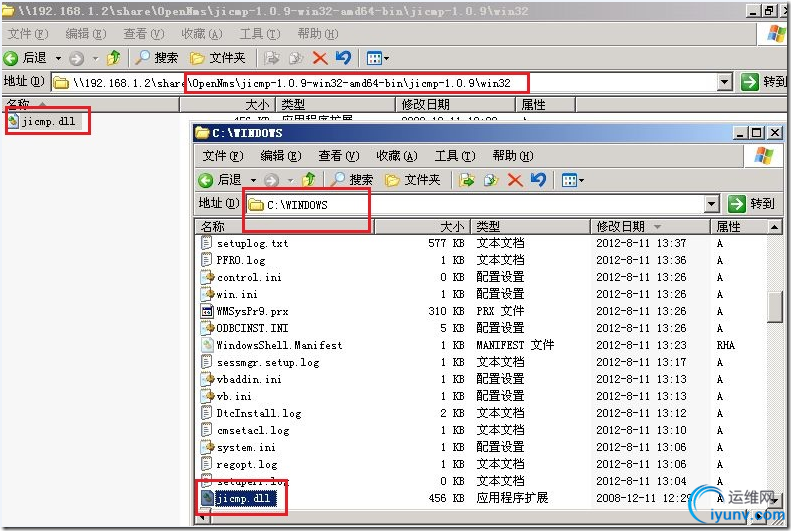This screenshot has height=531, width=791.
Task: Sort by 属性 column in C:\WINDOWS window
Action: (x=739, y=226)
